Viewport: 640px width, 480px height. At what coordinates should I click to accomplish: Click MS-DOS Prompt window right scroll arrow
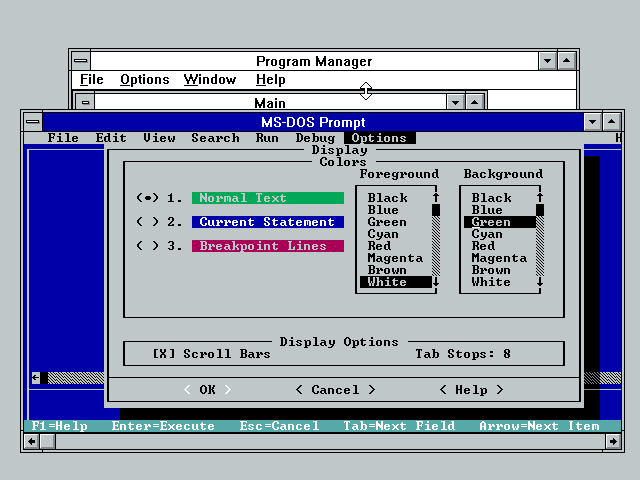[613, 441]
